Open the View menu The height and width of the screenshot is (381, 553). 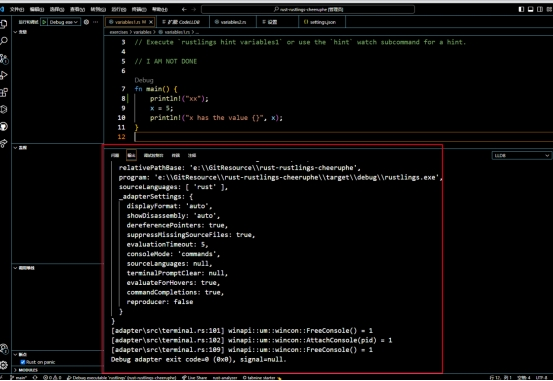coord(77,9)
